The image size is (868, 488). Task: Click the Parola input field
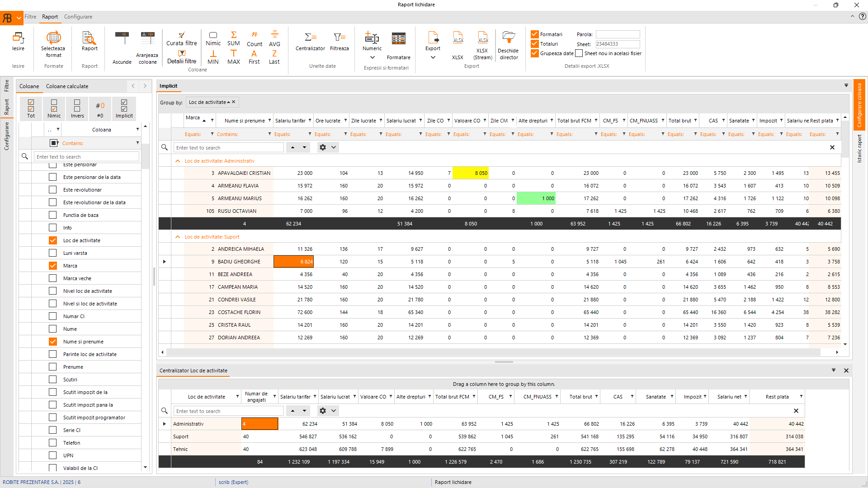pyautogui.click(x=618, y=34)
